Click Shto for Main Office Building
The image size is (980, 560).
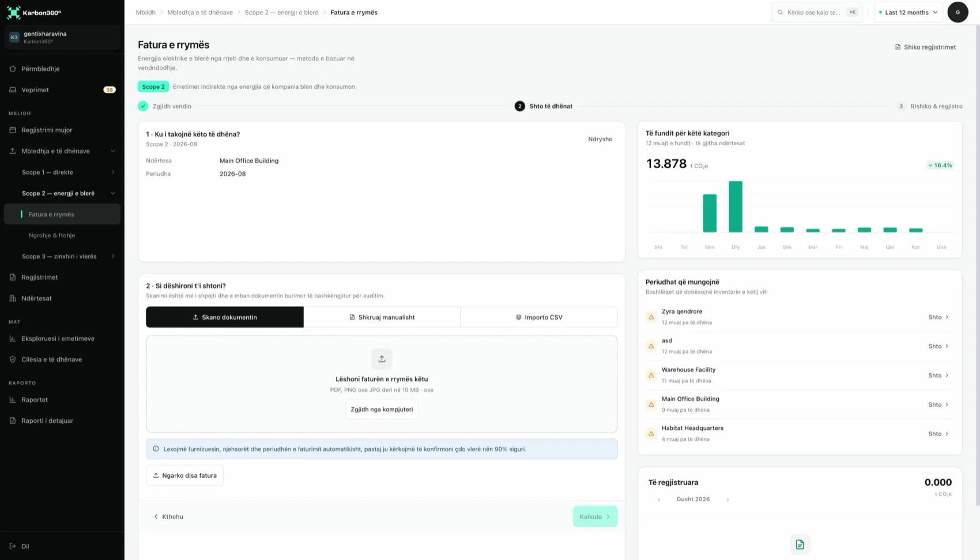(938, 404)
